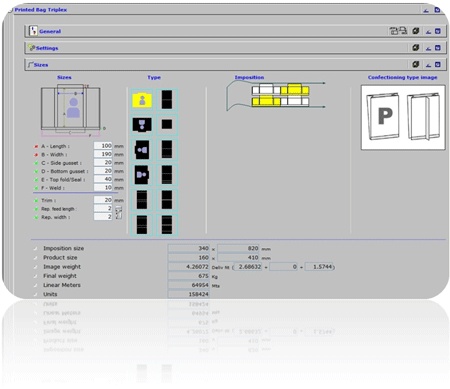Click the repetition layout icon beside Rep. fields
The width and height of the screenshot is (450, 389).
tap(119, 213)
